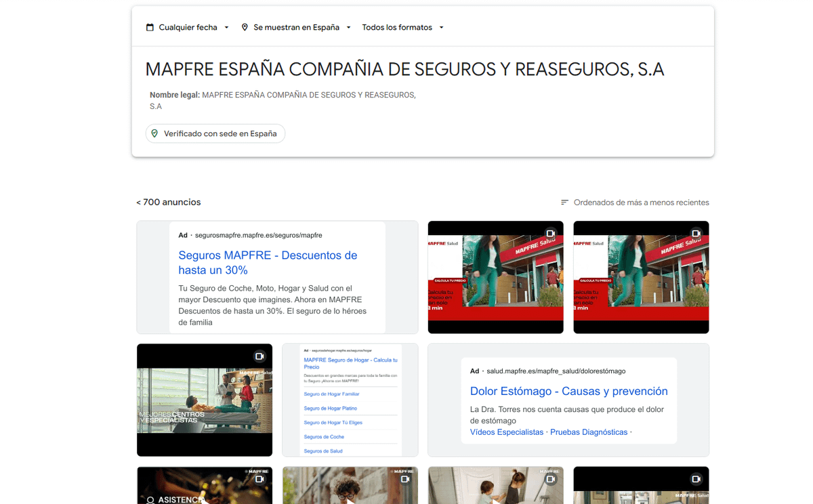Click the Tu Seguro de Coche, Moto, Hogar description
The width and height of the screenshot is (813, 504).
click(x=272, y=306)
